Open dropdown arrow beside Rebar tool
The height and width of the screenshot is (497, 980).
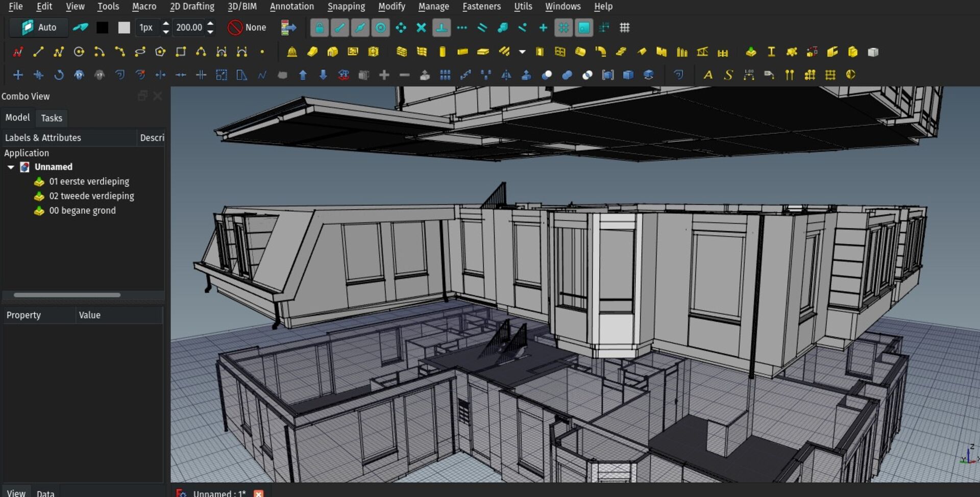(522, 52)
